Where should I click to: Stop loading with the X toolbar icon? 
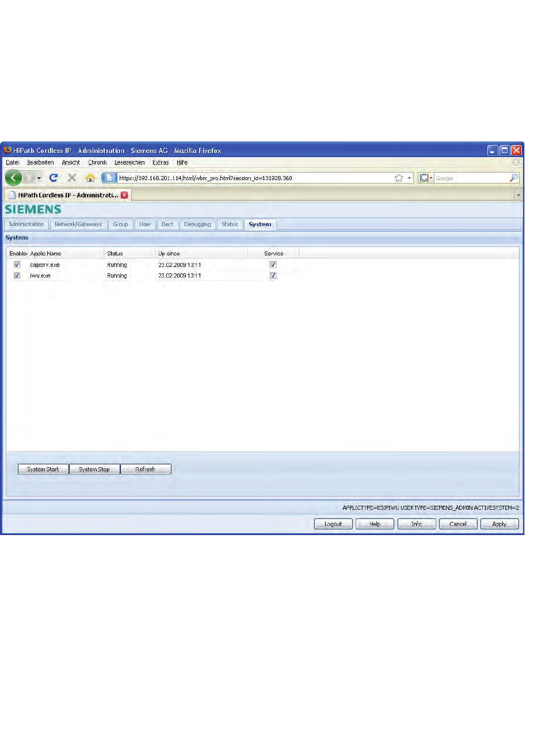72,178
